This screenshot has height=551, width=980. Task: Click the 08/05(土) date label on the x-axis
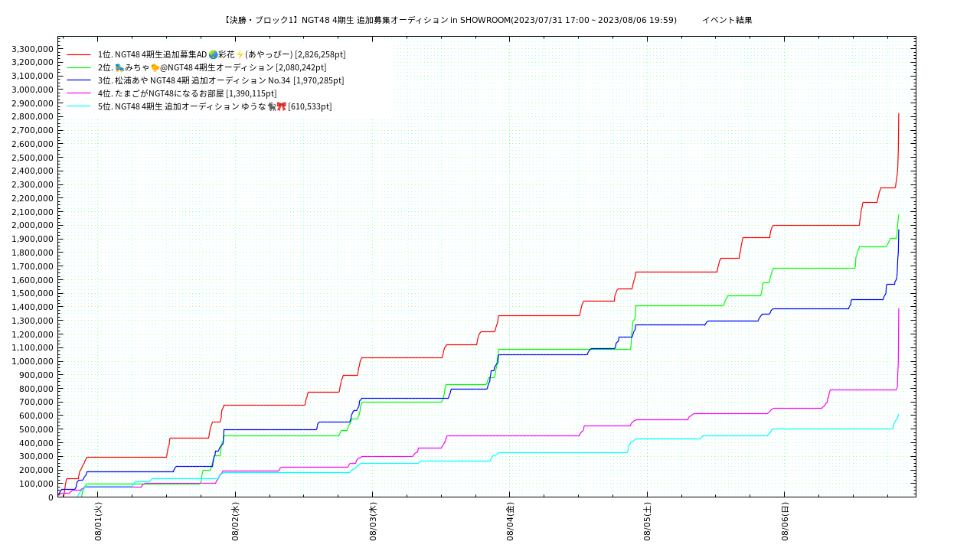pyautogui.click(x=647, y=522)
